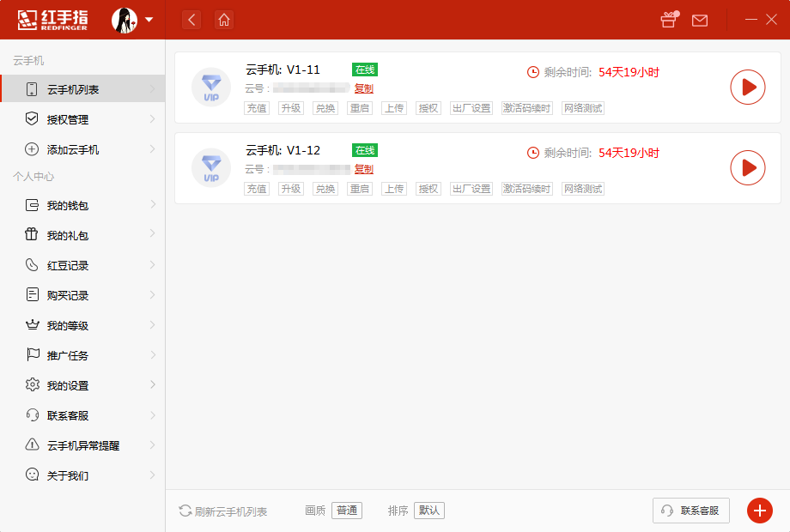The width and height of the screenshot is (790, 532).
Task: Change sort order 默认 option
Action: [428, 511]
